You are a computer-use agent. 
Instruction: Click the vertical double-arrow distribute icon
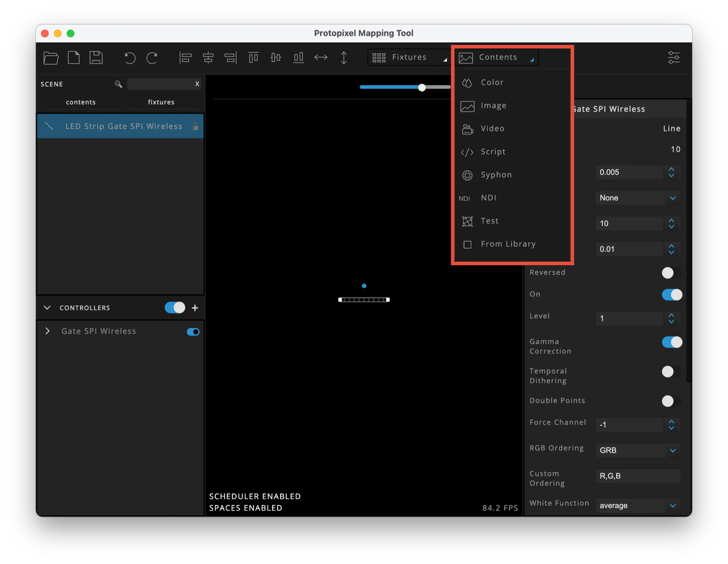(344, 58)
